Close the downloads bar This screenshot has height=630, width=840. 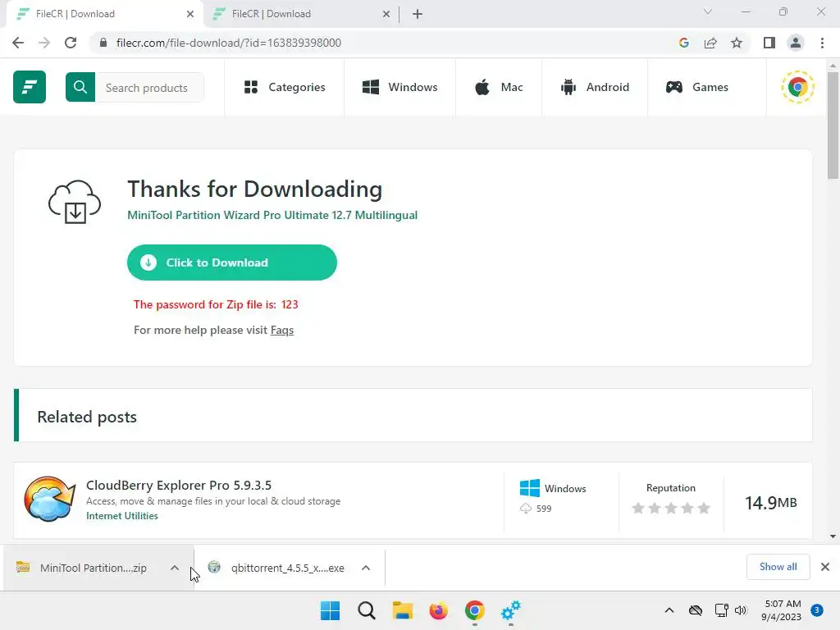coord(825,567)
